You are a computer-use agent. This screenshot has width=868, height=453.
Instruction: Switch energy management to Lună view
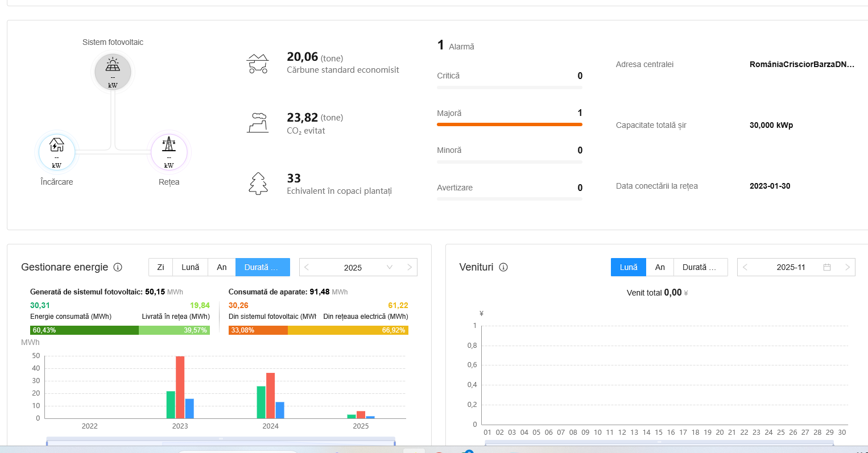coord(191,267)
